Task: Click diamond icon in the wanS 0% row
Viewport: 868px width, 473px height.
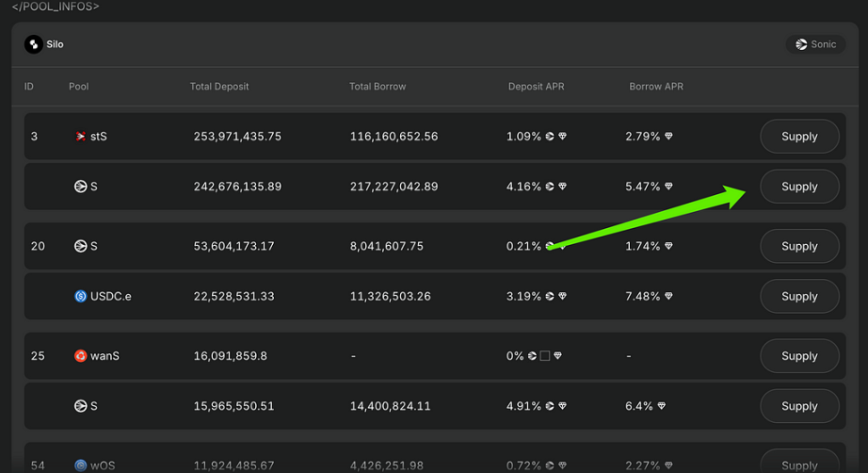Action: coord(557,355)
